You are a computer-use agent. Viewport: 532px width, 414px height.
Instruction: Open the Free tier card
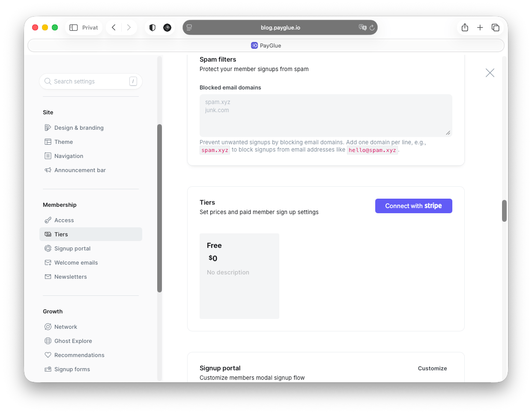(239, 276)
